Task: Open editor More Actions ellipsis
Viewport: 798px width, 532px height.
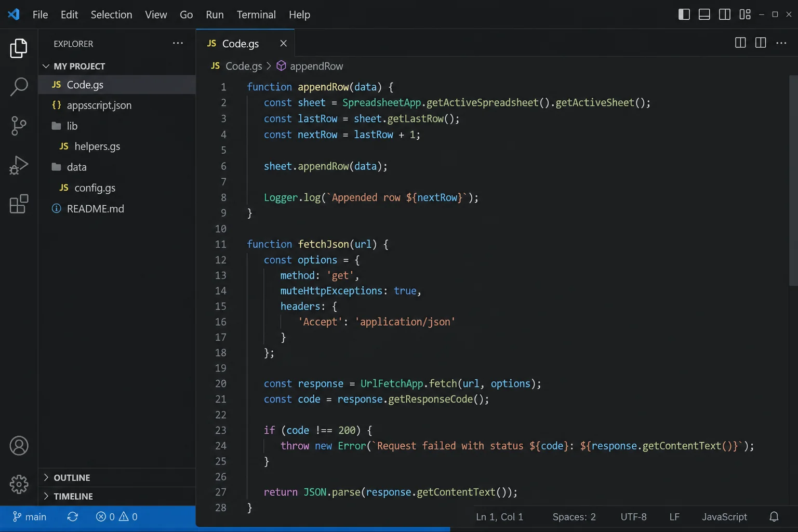Action: (781, 43)
